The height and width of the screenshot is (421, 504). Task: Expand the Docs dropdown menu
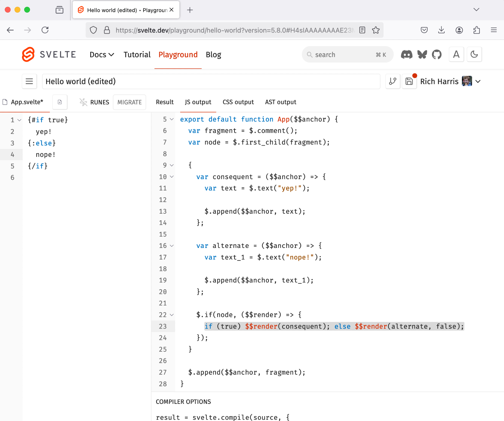tap(102, 54)
